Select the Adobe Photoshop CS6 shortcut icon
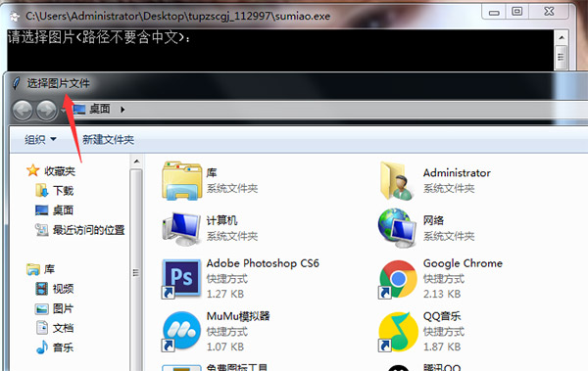 click(x=182, y=279)
